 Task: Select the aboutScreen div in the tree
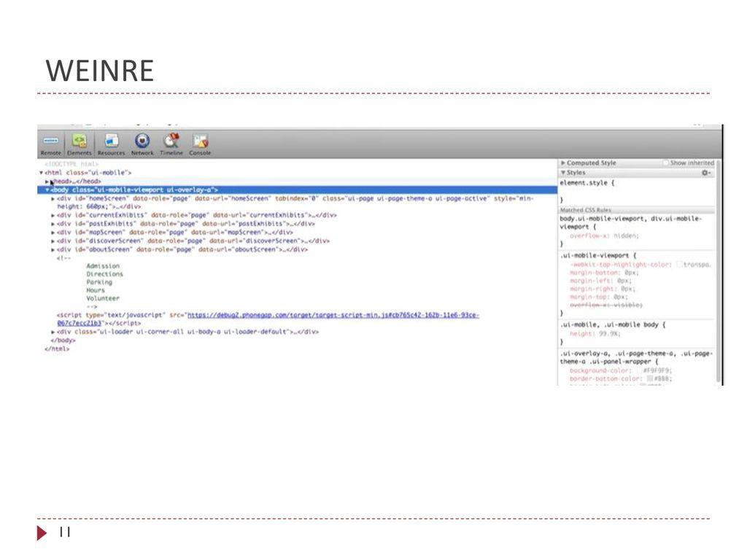(181, 250)
